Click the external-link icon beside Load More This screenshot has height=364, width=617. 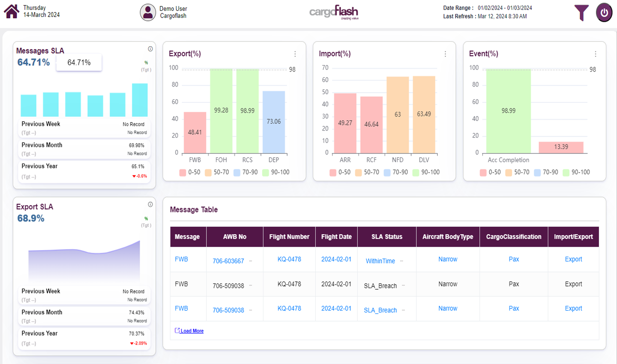178,331
